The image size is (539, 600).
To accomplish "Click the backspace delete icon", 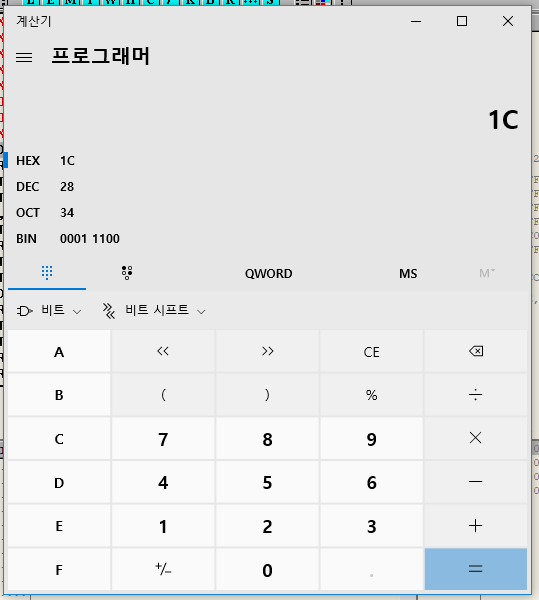I will click(x=475, y=351).
